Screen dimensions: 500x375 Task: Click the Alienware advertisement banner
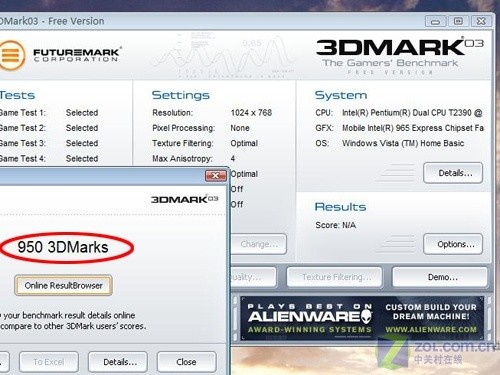[362, 318]
